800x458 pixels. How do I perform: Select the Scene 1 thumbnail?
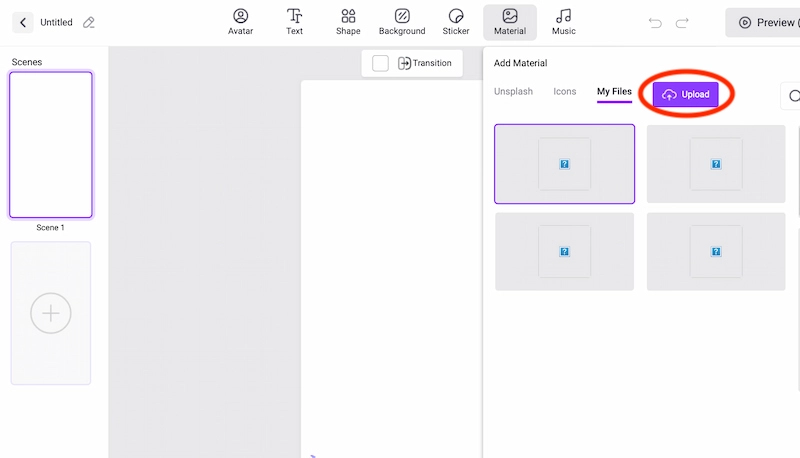point(51,145)
